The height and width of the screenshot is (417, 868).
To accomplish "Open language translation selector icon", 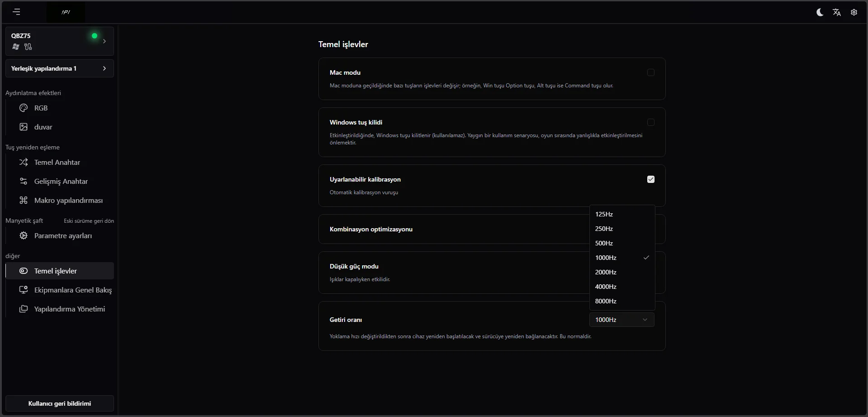I will 837,12.
